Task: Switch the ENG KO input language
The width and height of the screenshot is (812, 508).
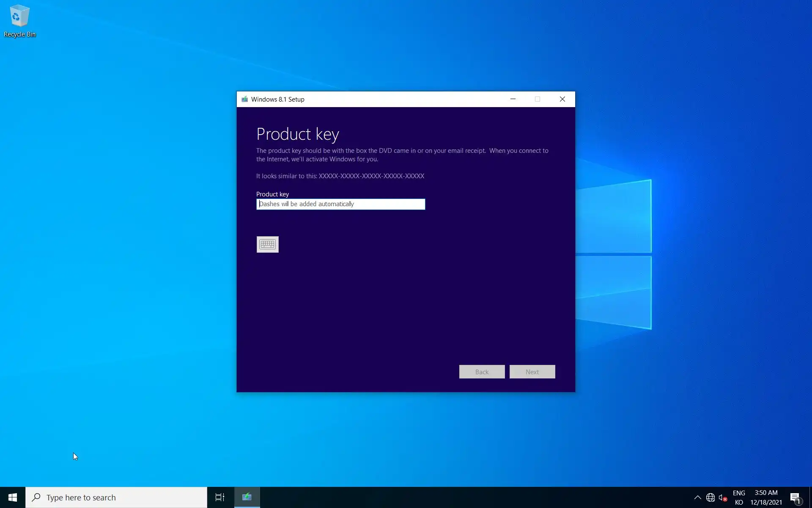Action: coord(739,497)
